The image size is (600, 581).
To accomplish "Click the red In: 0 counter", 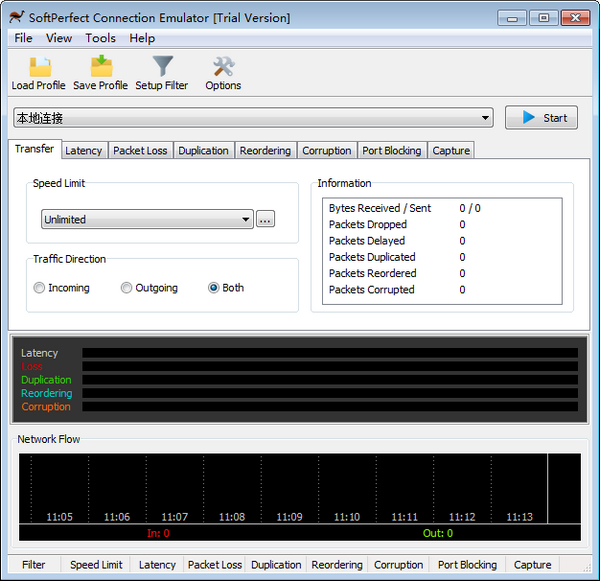I will click(x=158, y=533).
